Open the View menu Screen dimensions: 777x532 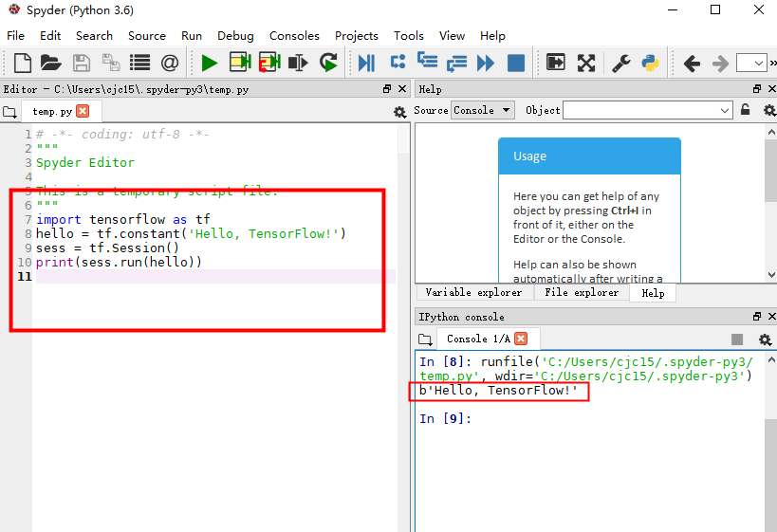click(452, 36)
